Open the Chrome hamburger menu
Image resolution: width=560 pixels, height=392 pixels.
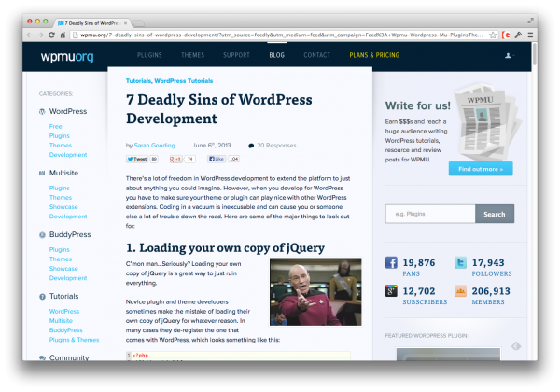coord(530,35)
